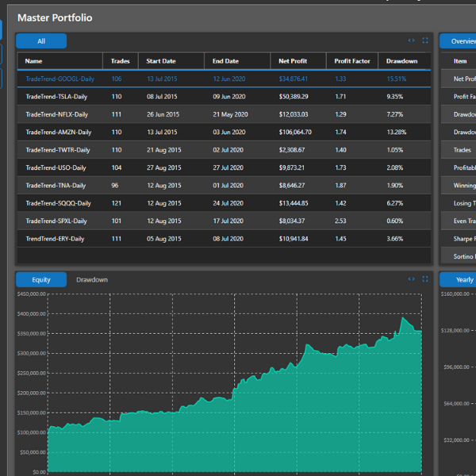
Task: Select the All tab
Action: coord(41,41)
